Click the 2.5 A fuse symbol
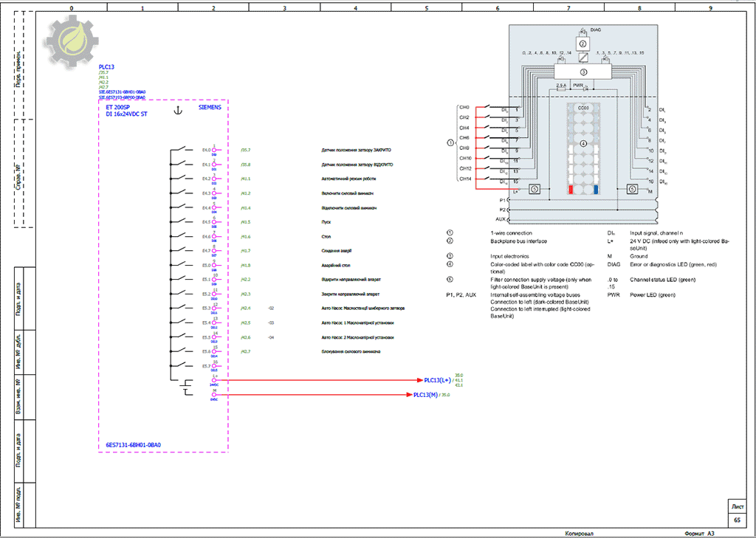This screenshot has width=756, height=538. (561, 89)
